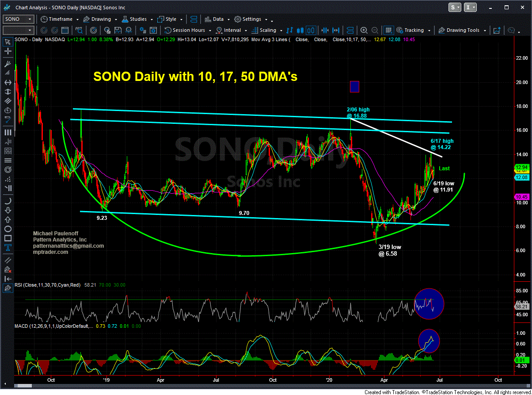Click the decrease bar spacing icon
Viewport: 532px width, 395px height.
pyautogui.click(x=325, y=30)
